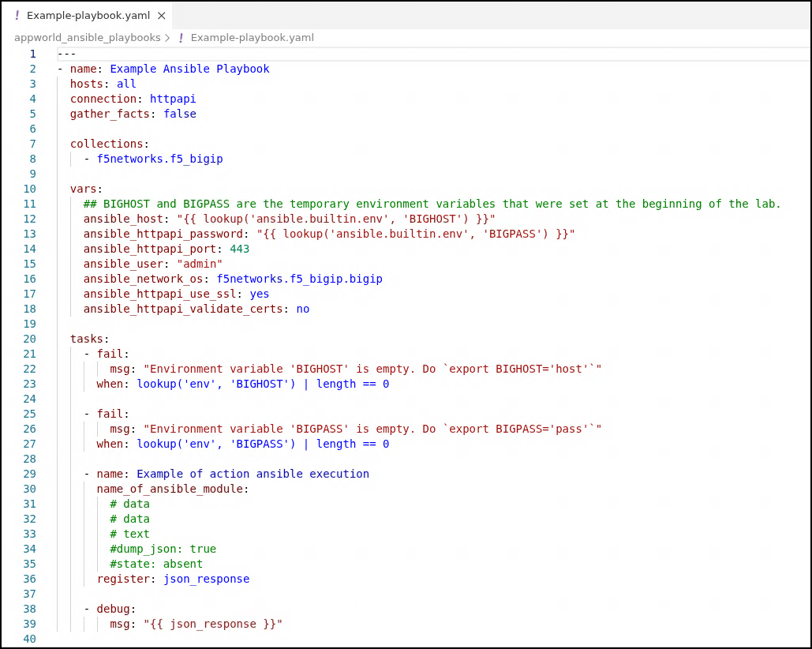Click the 'ansible_host' variable name

[123, 219]
